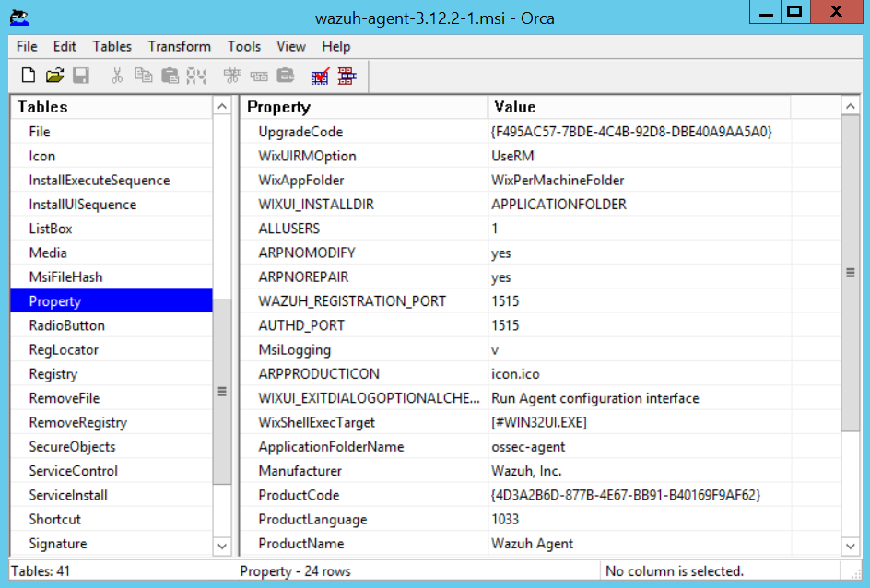Click the WAZUH_REGISTRATION_PORT 1515 value
Viewport: 870px width, 588px height.
click(505, 301)
